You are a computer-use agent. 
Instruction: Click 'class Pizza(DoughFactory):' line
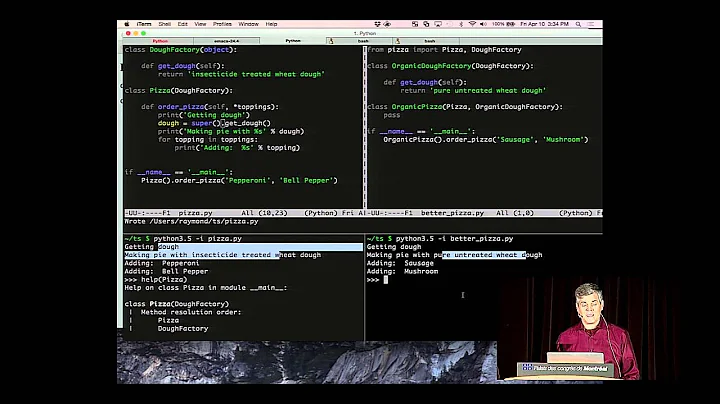179,90
